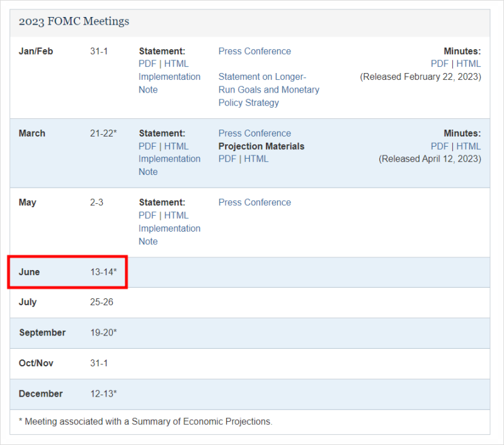504x445 pixels.
Task: Click the highlighted June 13-14 meeting row
Action: pyautogui.click(x=67, y=272)
